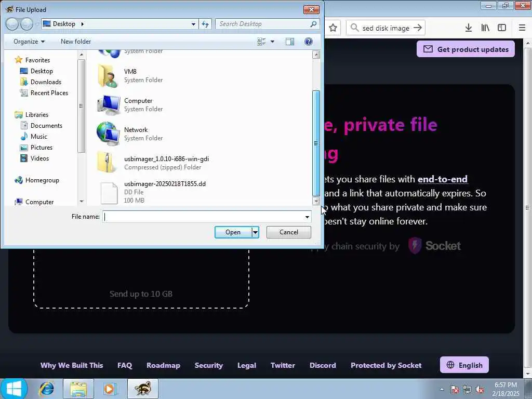Click the search go arrow in browser

tap(418, 28)
